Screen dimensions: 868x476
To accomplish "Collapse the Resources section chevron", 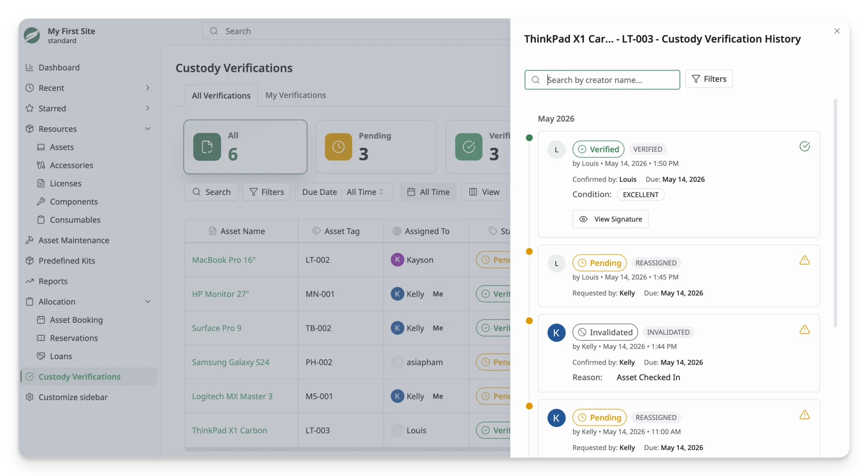I will click(x=147, y=129).
